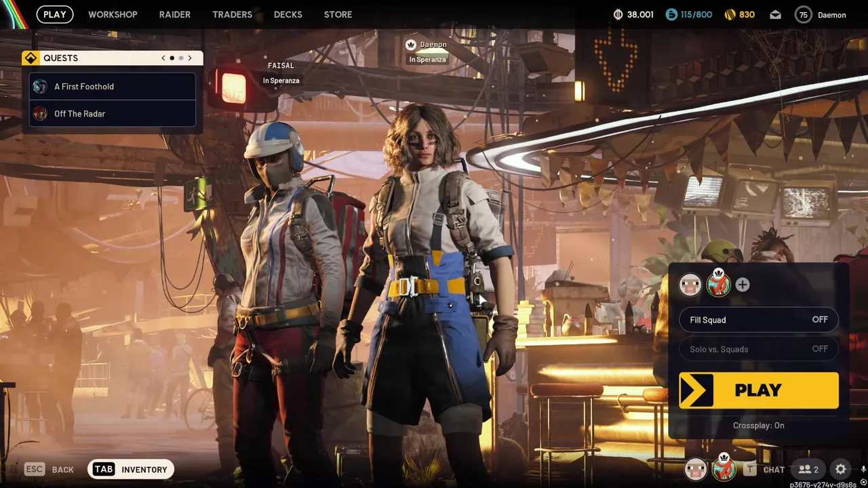The width and height of the screenshot is (868, 488).
Task: Go to the next quests page arrow
Action: (x=189, y=58)
